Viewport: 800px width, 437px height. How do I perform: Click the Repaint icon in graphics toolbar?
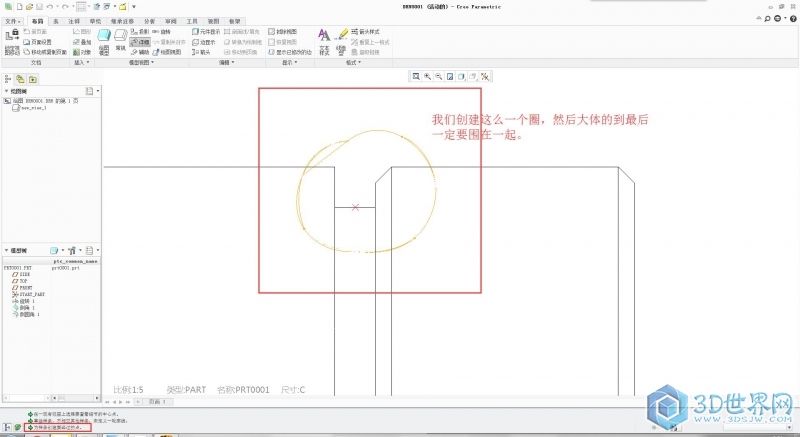[450, 76]
